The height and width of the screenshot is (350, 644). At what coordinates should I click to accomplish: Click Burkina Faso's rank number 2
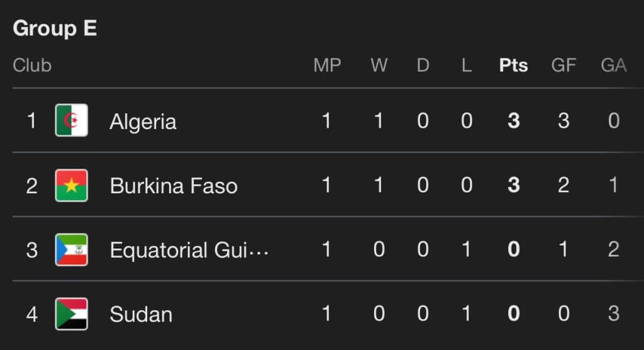[31, 186]
